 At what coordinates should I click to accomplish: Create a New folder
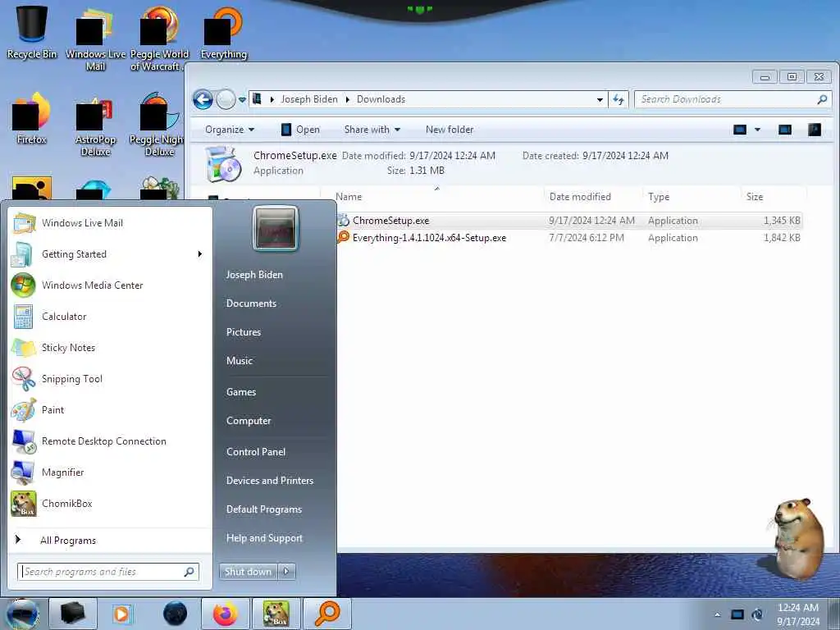(x=450, y=130)
